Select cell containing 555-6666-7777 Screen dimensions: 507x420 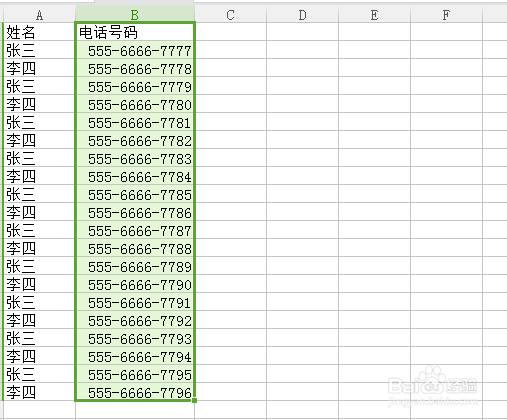point(135,50)
